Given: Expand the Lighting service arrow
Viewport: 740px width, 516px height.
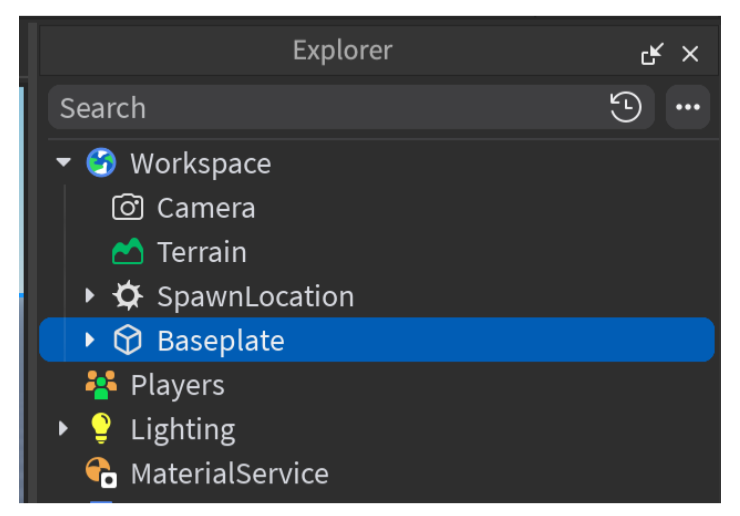Looking at the screenshot, I should click(64, 429).
